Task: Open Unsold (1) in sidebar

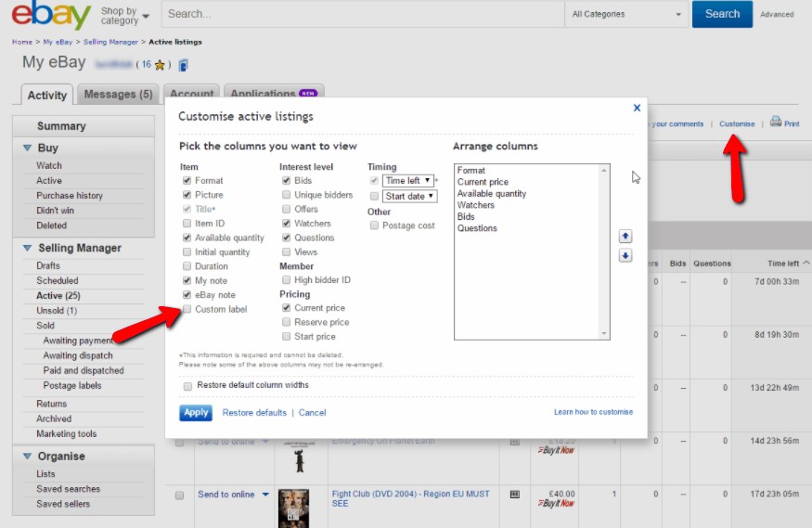Action: (x=57, y=311)
